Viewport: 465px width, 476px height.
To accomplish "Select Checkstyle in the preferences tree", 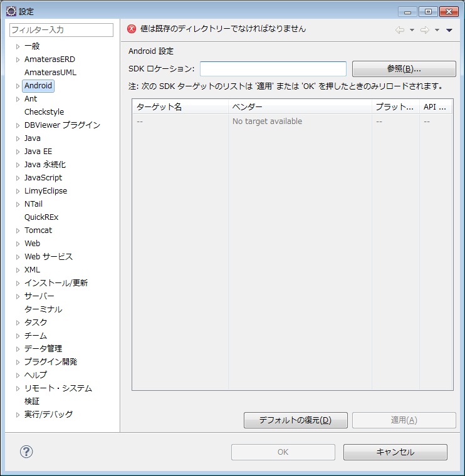I will (x=44, y=112).
